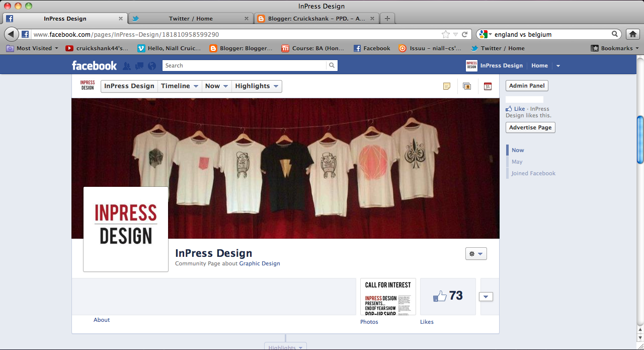644x350 pixels.
Task: Click the Like link in sidebar
Action: coord(519,109)
